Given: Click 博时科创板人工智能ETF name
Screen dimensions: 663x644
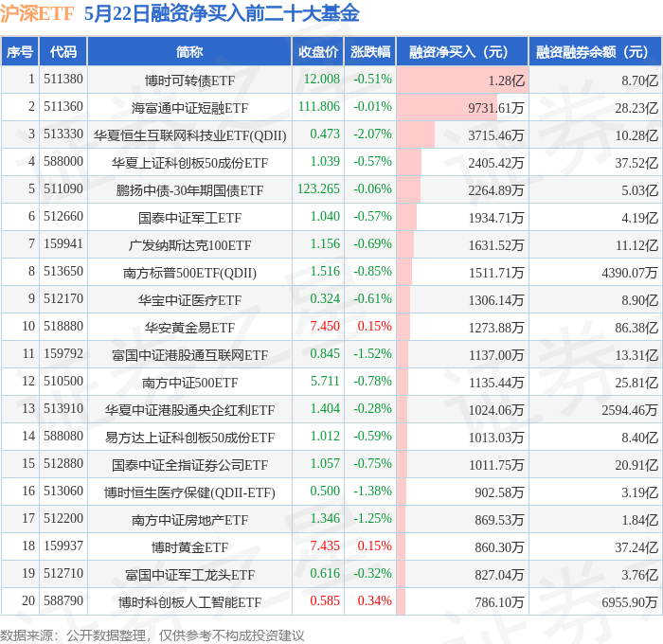Looking at the screenshot, I should coord(189,602).
